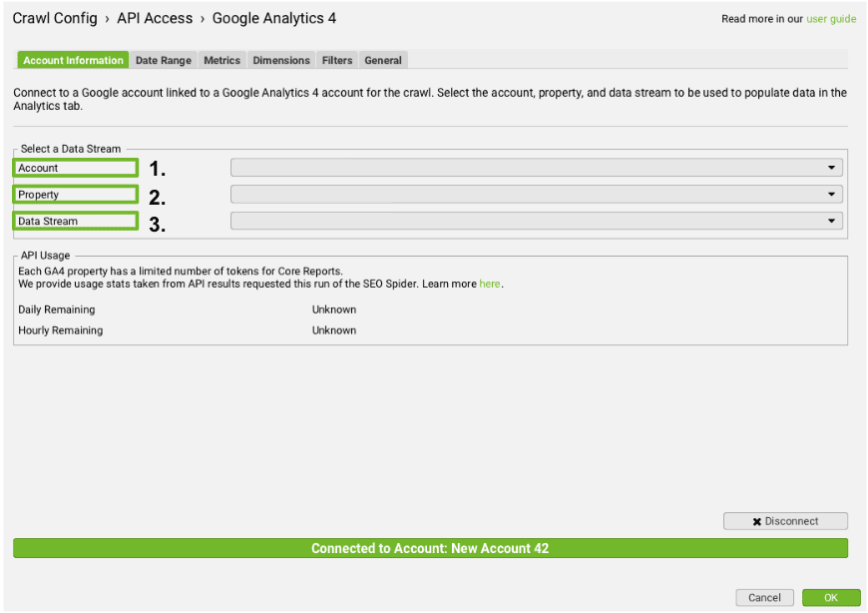This screenshot has height=613, width=868.
Task: Click the X icon on the Disconnect button
Action: point(755,521)
